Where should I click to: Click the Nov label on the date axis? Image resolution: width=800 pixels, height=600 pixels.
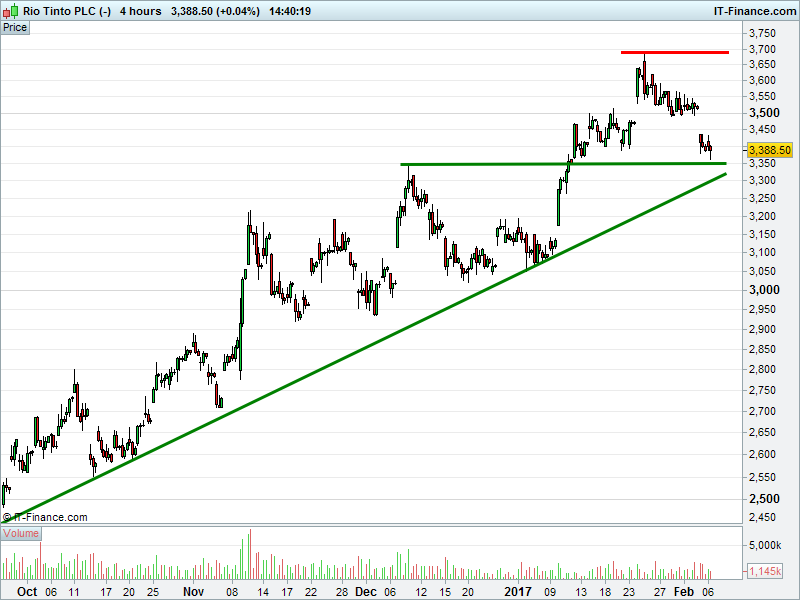193,592
